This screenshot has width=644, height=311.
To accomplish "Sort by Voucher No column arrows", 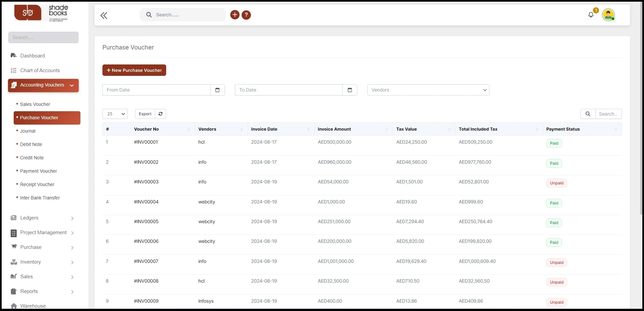I will tap(189, 129).
